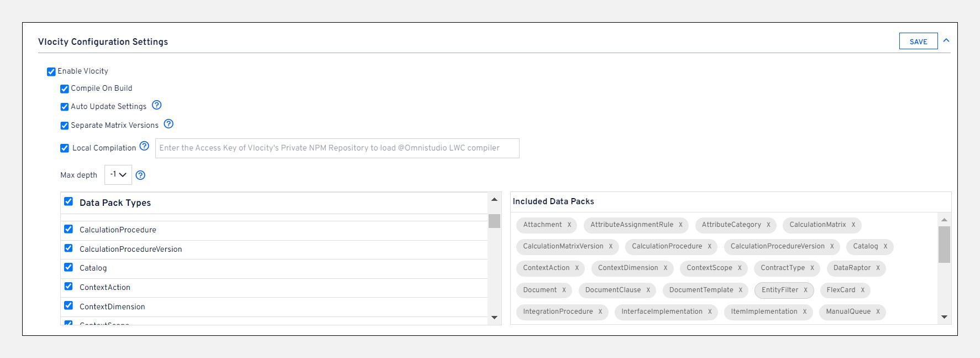Remove the FlexCard data pack chip

pos(862,290)
